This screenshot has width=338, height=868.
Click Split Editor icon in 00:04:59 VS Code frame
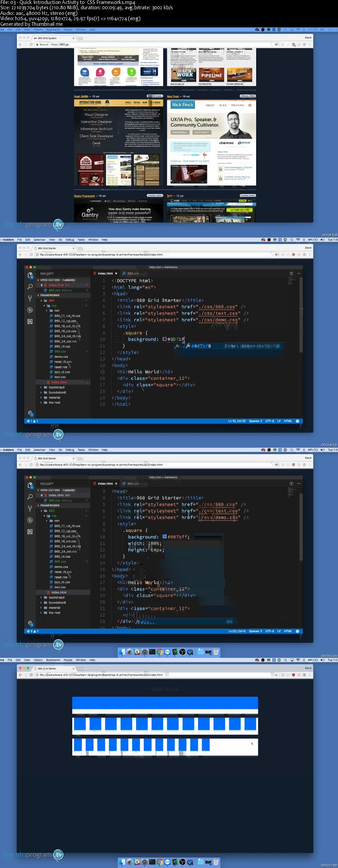[291, 274]
